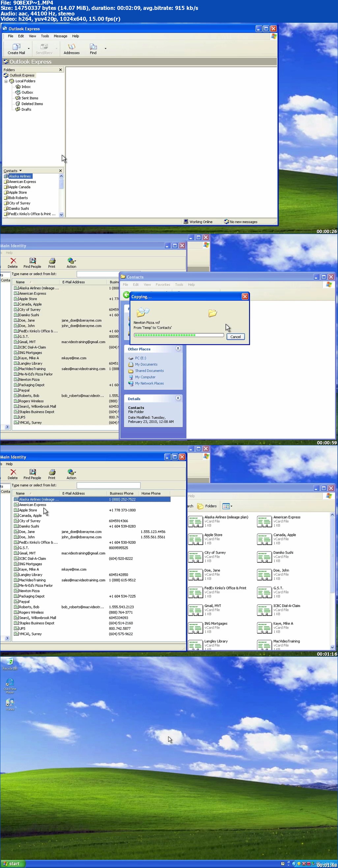338x868 pixels.
Task: Select phone number 1 (800) 252-7522
Action: (x=122, y=499)
